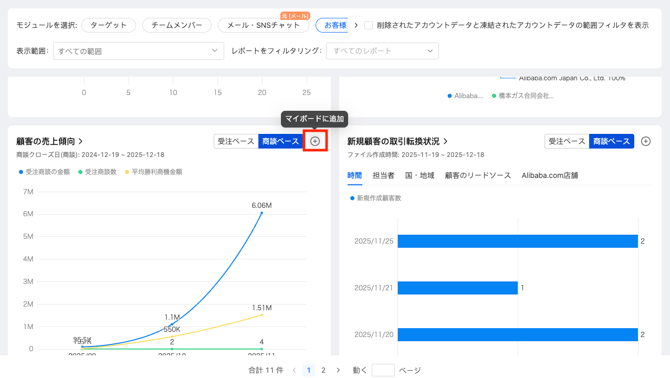Switch to the 国・地域 tab
Viewport: 670px width, 378px height.
[x=420, y=176]
